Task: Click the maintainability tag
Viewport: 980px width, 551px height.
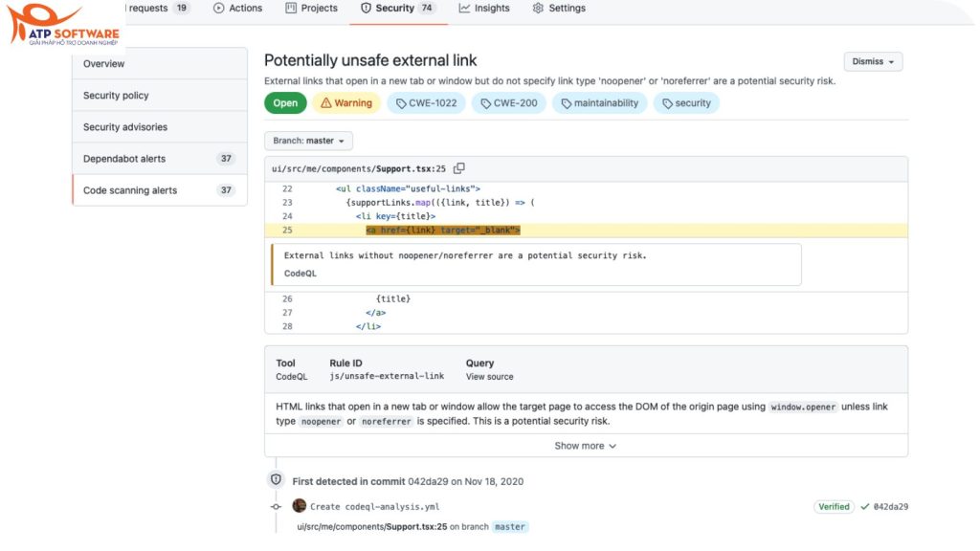Action: pos(599,102)
